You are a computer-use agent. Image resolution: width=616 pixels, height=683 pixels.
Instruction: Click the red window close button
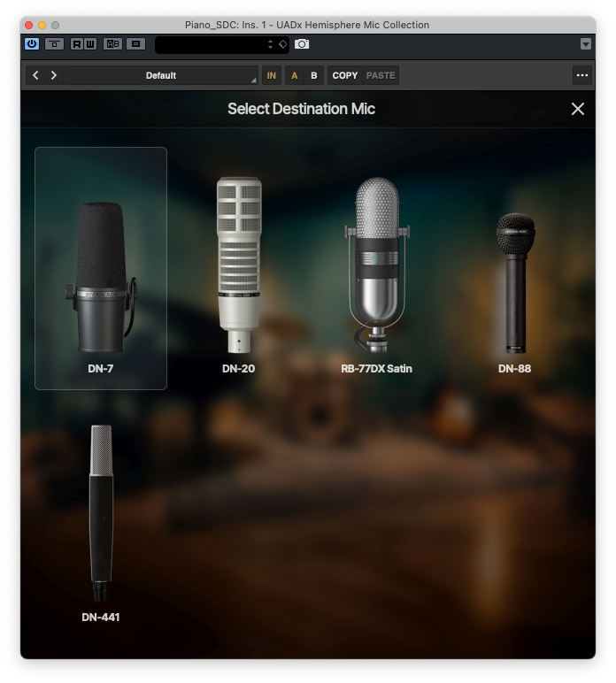pyautogui.click(x=28, y=25)
